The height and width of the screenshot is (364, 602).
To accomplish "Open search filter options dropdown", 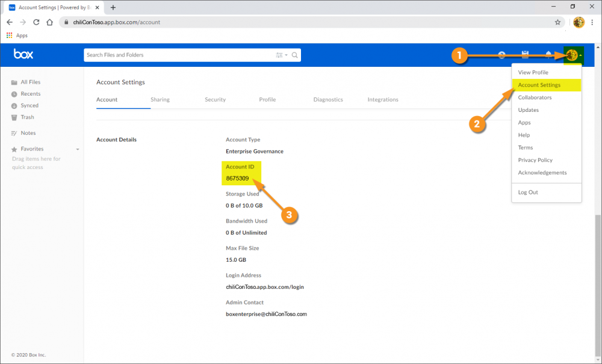I will coord(281,55).
